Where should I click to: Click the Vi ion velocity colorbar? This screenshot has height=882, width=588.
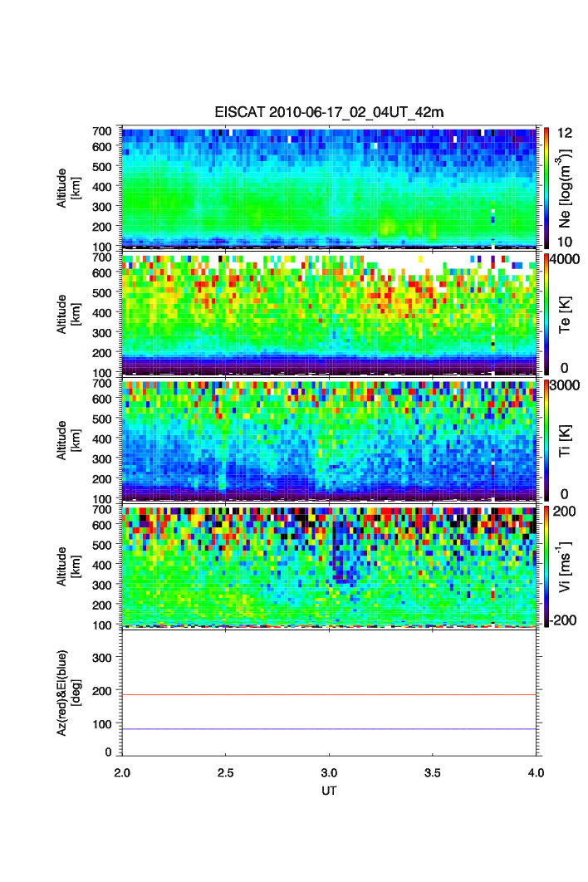pos(545,566)
